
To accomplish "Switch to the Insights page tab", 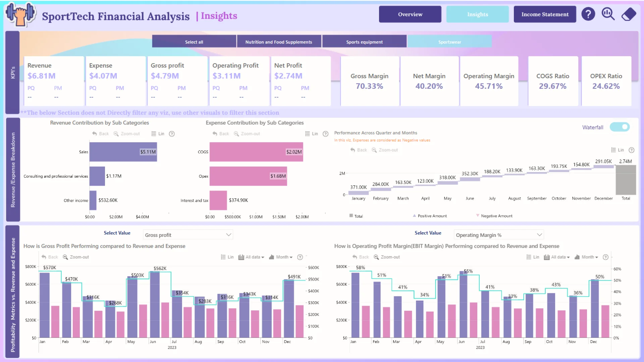I will point(477,14).
